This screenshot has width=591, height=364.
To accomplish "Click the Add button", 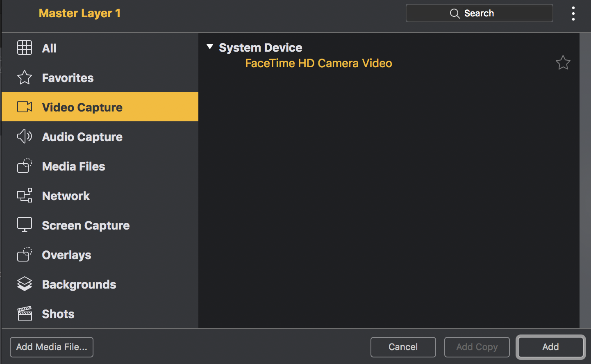I will [x=550, y=347].
